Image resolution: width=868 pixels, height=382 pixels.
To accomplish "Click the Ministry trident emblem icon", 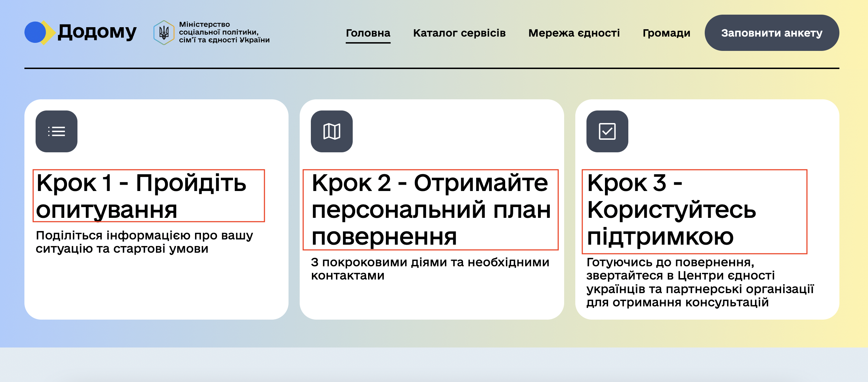I will (x=164, y=32).
